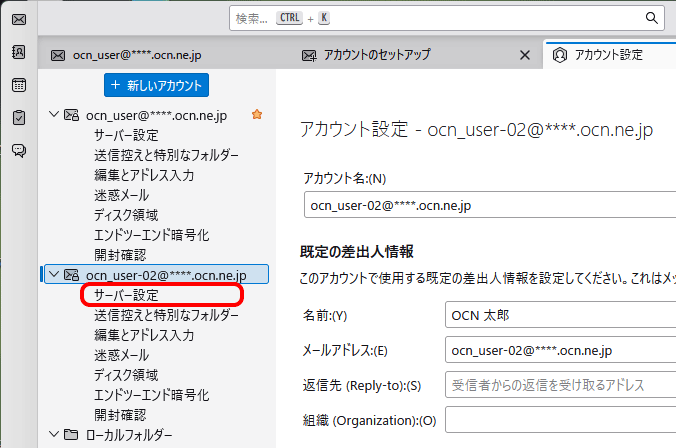The width and height of the screenshot is (676, 448).
Task: Open the Calendar space icon
Action: tap(19, 85)
